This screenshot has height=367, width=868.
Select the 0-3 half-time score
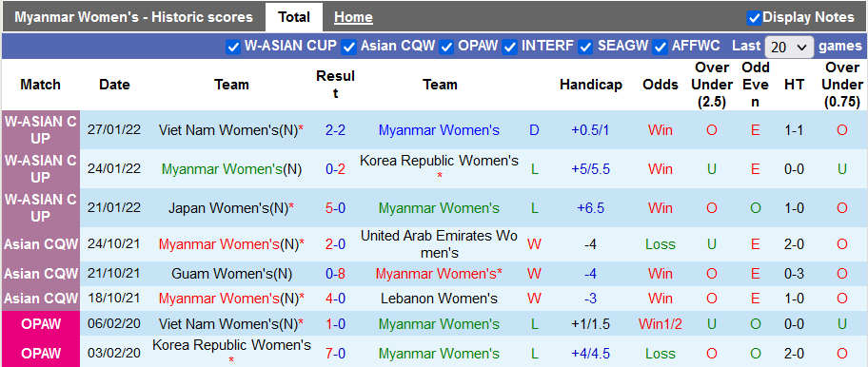tap(795, 274)
